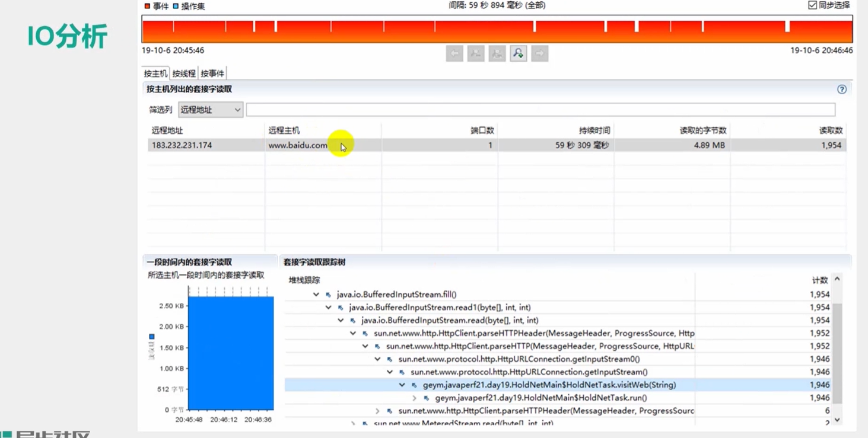Collapse the HttpURLConnection.getInputStream() node
Image resolution: width=868 pixels, height=438 pixels.
pos(390,372)
